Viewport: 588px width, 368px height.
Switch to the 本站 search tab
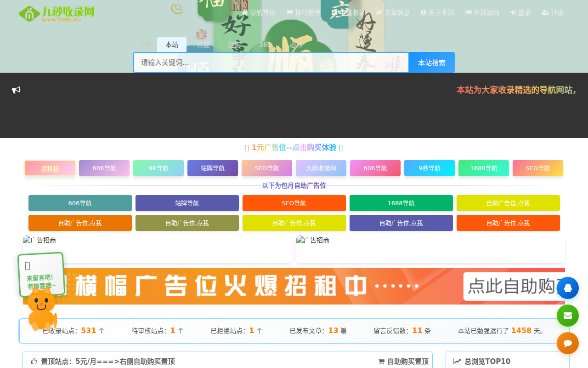click(x=171, y=45)
